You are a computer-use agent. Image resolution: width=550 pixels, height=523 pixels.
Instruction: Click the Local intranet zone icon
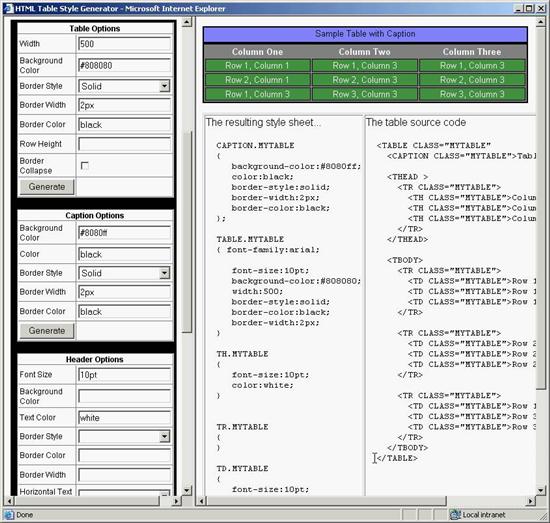click(455, 515)
